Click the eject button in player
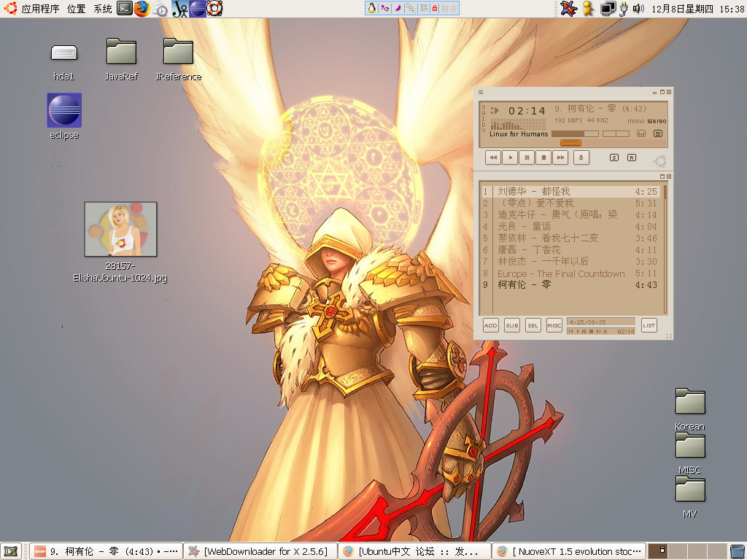The width and height of the screenshot is (747, 560). (581, 157)
